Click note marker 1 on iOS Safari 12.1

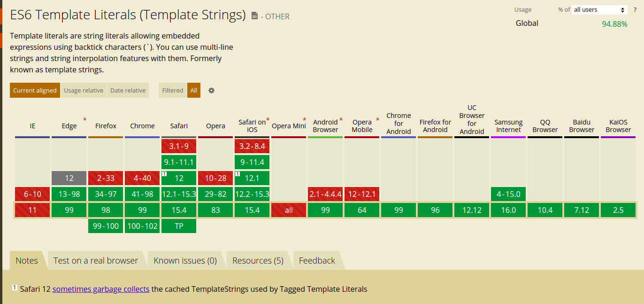point(238,174)
